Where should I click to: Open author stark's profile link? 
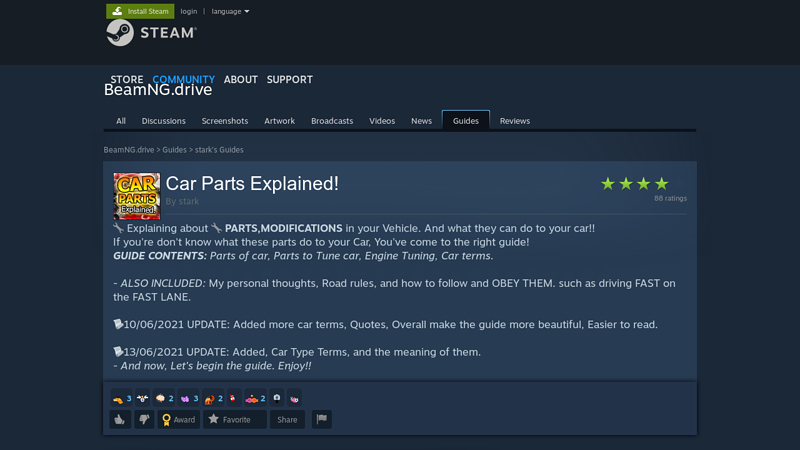[189, 202]
